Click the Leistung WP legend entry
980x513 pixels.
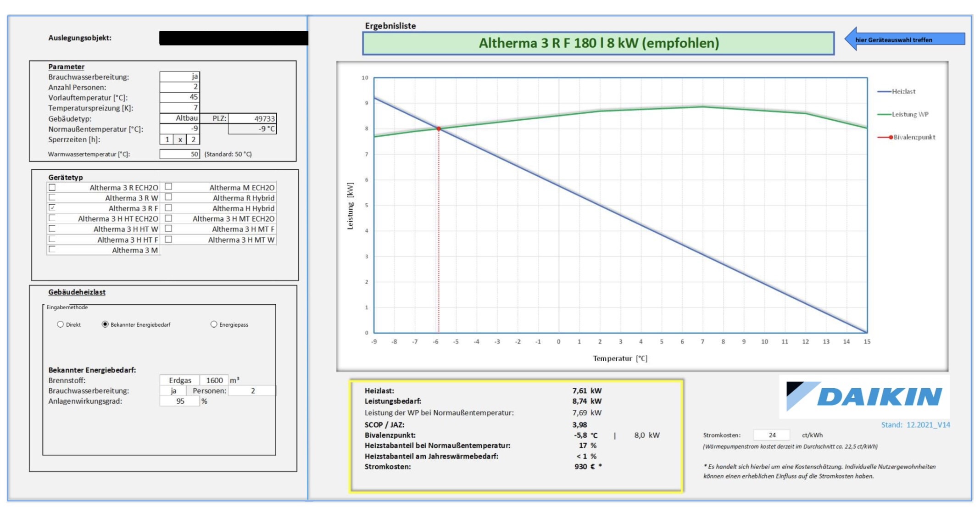pos(903,114)
